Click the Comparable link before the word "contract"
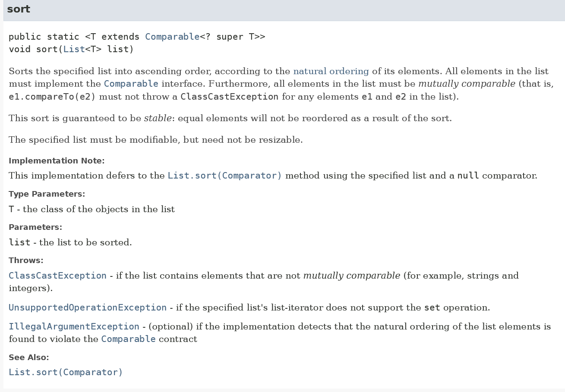The width and height of the screenshot is (565, 392). coord(128,339)
